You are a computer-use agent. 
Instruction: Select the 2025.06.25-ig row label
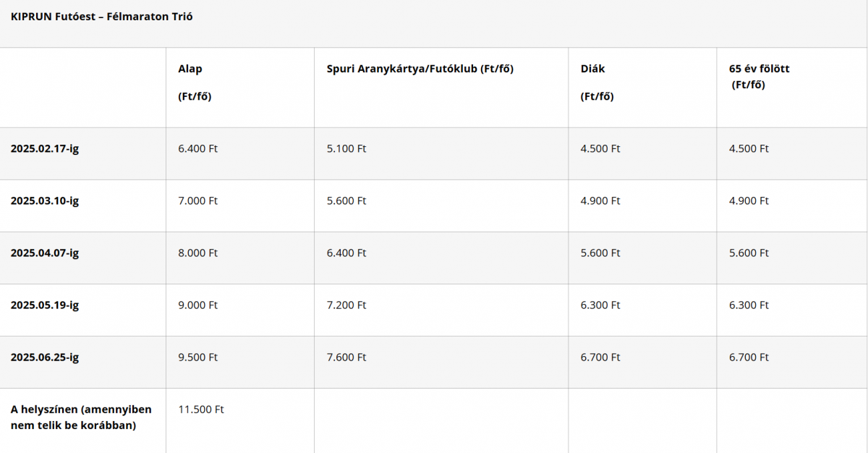tap(45, 357)
